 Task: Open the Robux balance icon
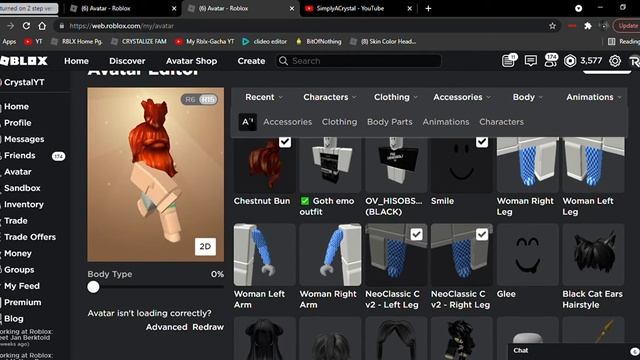pyautogui.click(x=570, y=61)
